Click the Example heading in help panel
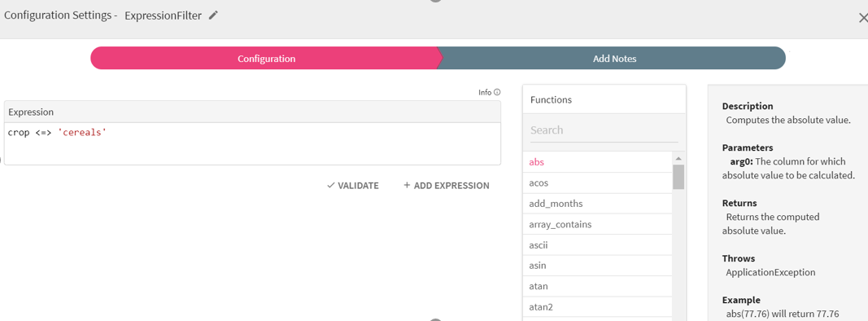 (x=740, y=300)
